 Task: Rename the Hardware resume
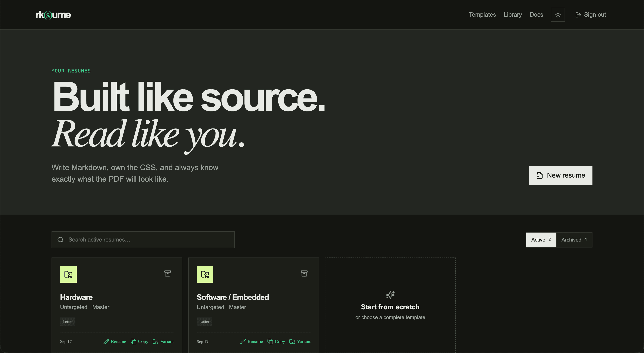coord(115,341)
